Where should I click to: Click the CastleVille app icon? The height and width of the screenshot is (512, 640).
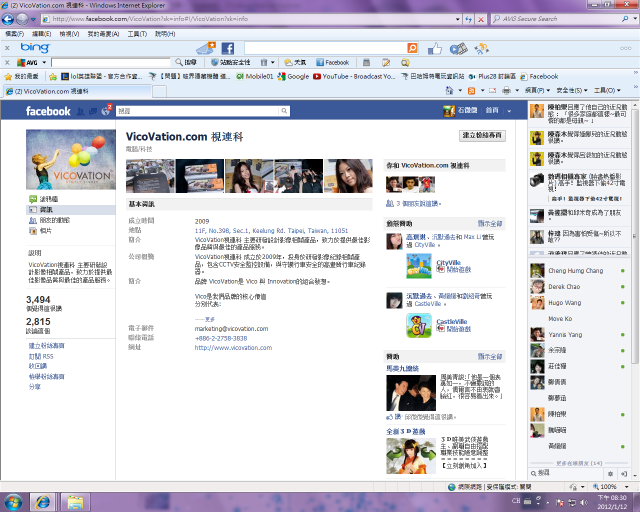point(419,325)
